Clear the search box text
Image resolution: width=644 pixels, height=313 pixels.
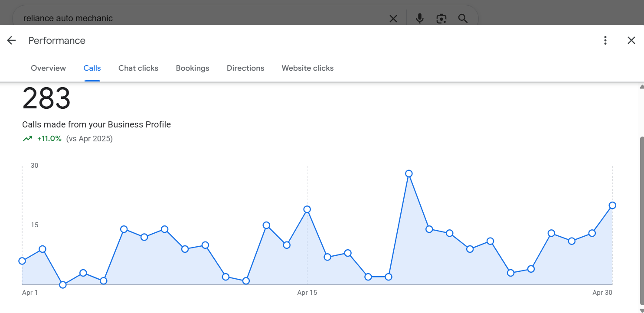(393, 19)
